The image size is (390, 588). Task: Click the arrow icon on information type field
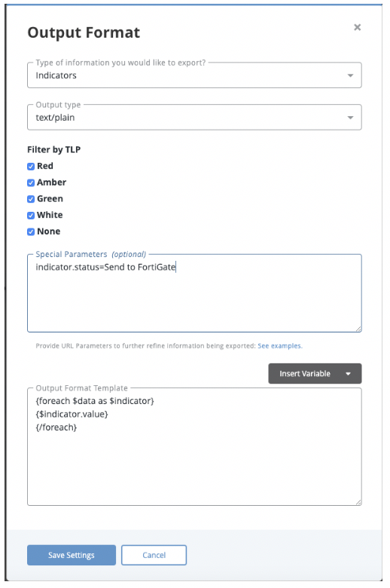coord(350,75)
